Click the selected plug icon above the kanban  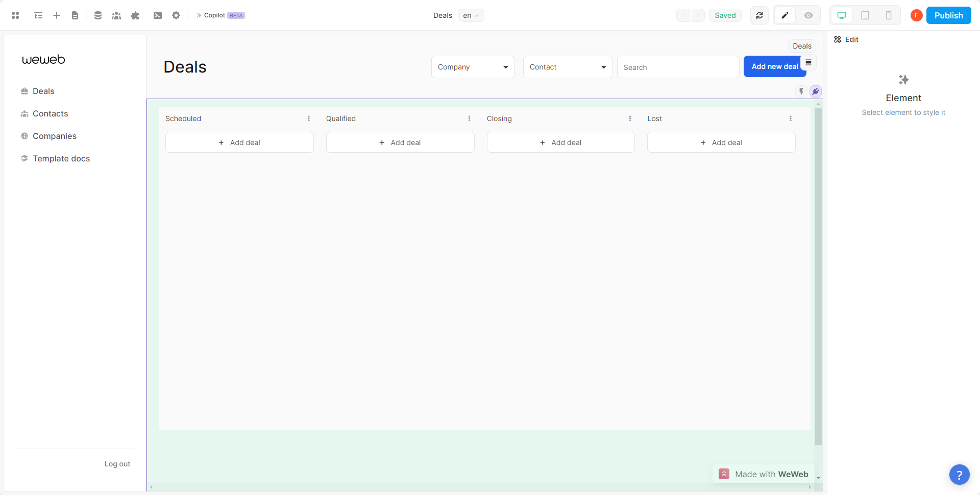[815, 91]
